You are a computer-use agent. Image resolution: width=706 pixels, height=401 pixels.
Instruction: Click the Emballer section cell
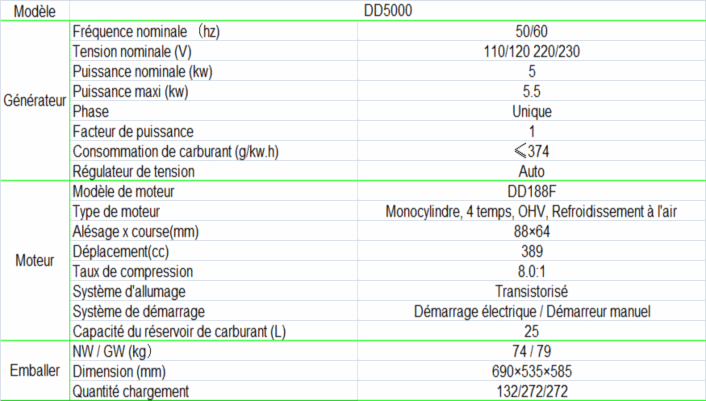[34, 370]
